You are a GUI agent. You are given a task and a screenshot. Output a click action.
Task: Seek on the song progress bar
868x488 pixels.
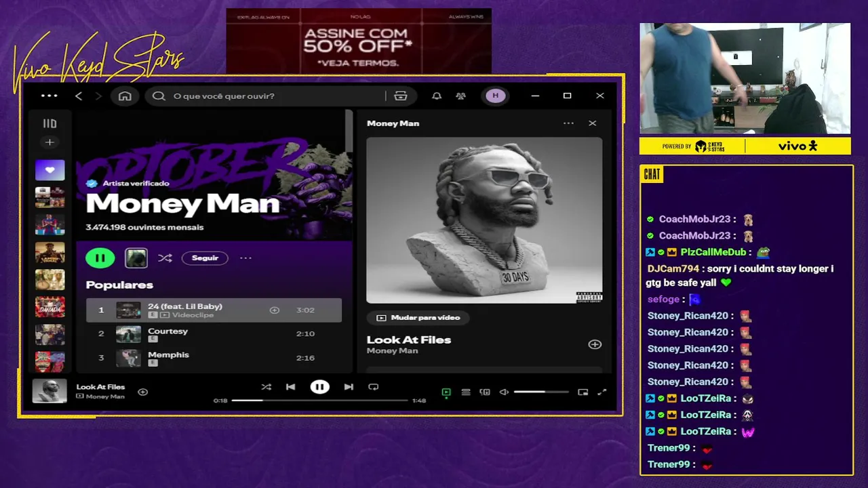[319, 401]
